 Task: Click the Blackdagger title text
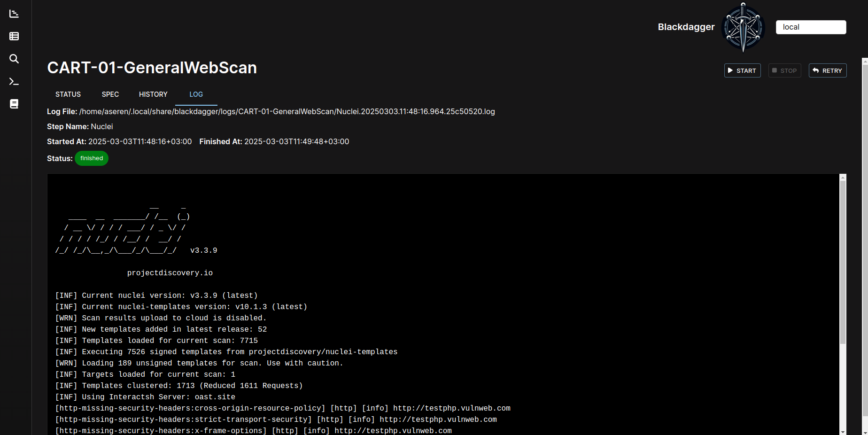pyautogui.click(x=686, y=27)
